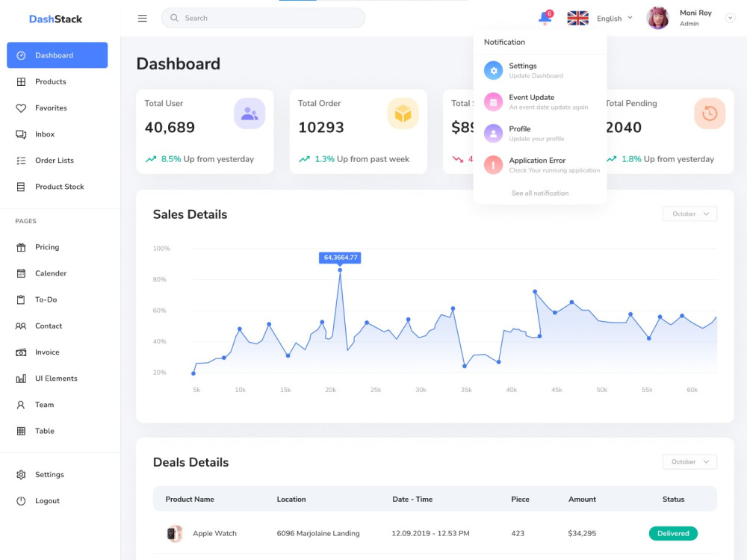747x560 pixels.
Task: Click the 64,3664.77 chart tooltip marker
Action: [340, 258]
